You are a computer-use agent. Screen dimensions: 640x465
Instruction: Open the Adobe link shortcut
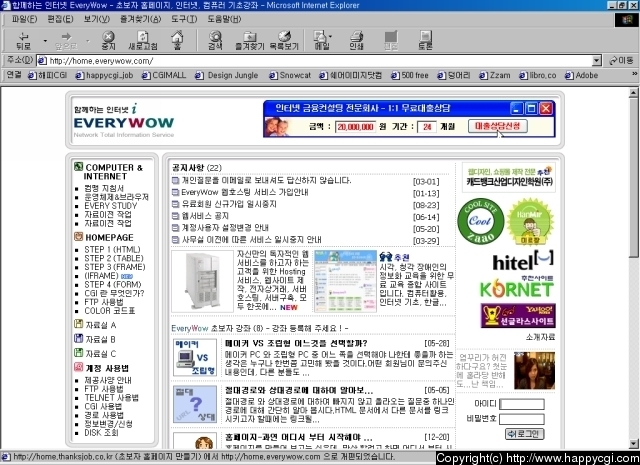tap(582, 76)
